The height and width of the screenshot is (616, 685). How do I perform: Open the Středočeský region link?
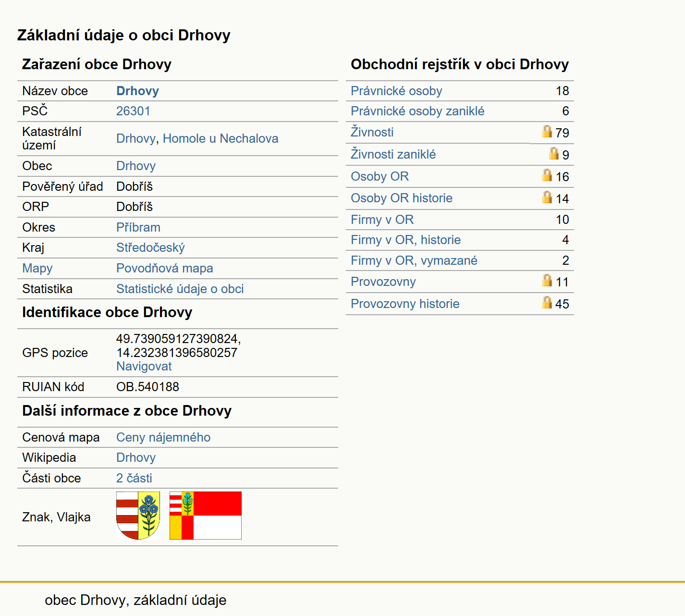150,247
